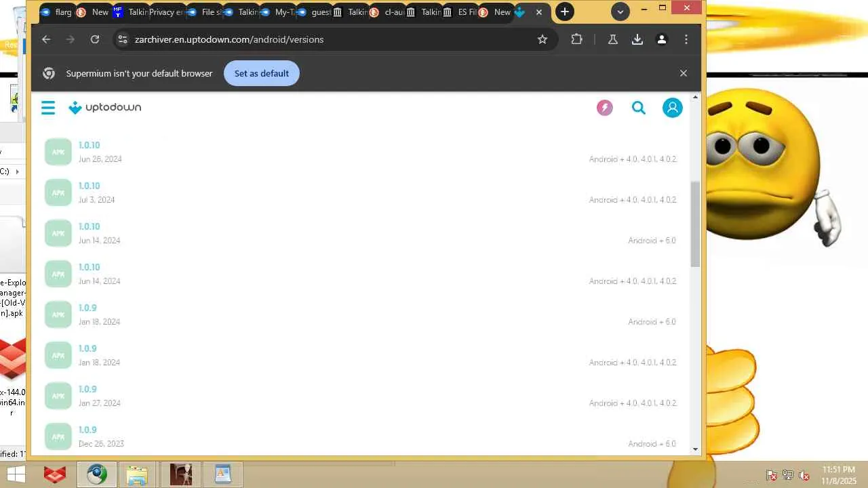Image resolution: width=868 pixels, height=488 pixels.
Task: Open version 1.0.10 dated Jun 26, 2024
Action: (x=89, y=145)
